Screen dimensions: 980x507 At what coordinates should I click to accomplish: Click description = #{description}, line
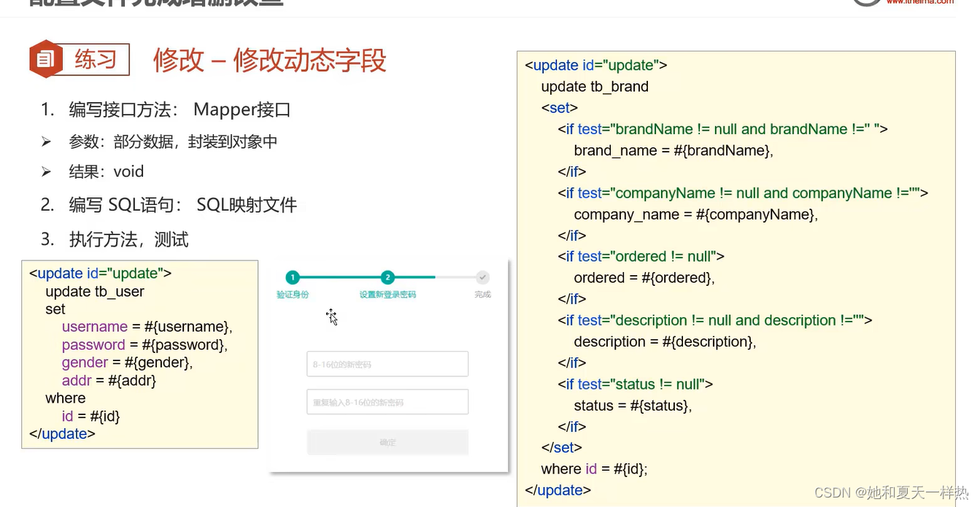pos(665,342)
